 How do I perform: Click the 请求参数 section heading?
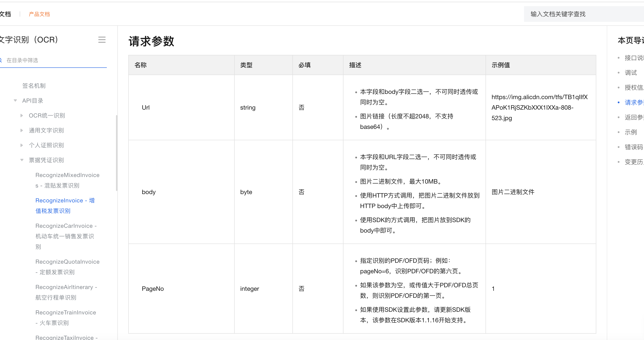[x=151, y=41]
